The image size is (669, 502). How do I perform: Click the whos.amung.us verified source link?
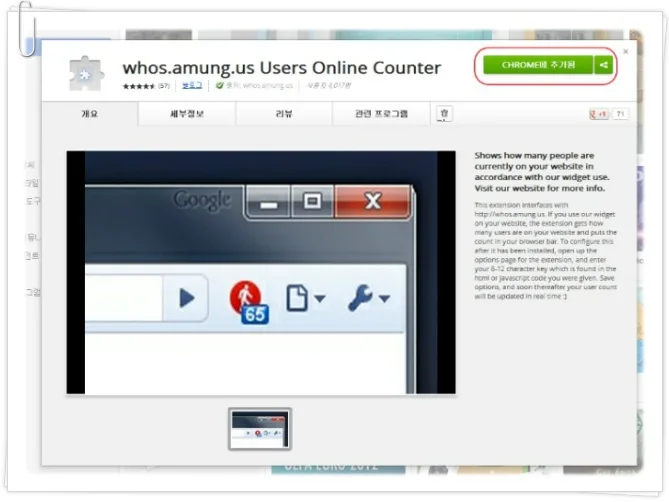click(x=268, y=86)
